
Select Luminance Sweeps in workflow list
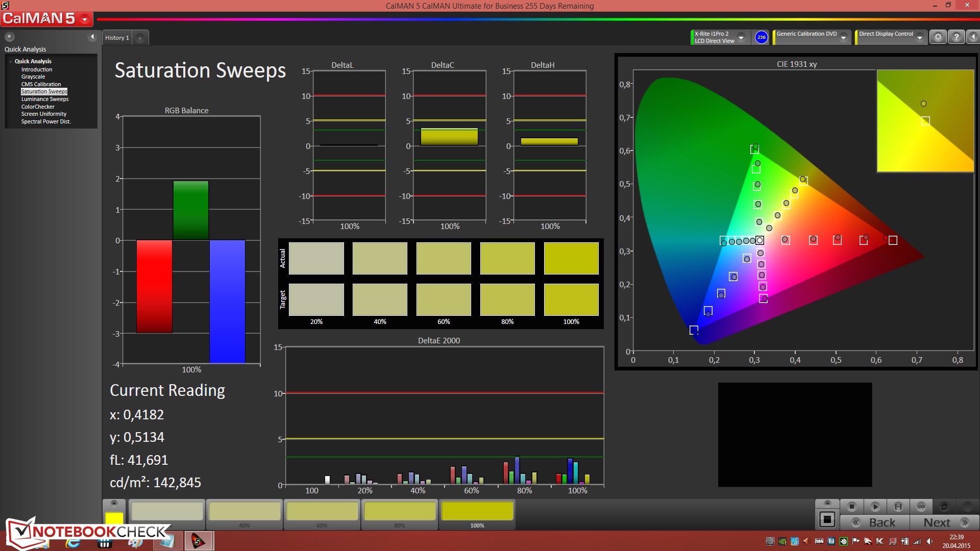click(44, 99)
